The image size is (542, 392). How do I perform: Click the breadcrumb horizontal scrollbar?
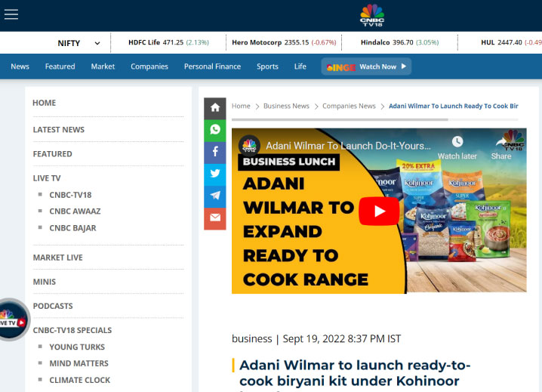[x=340, y=119]
